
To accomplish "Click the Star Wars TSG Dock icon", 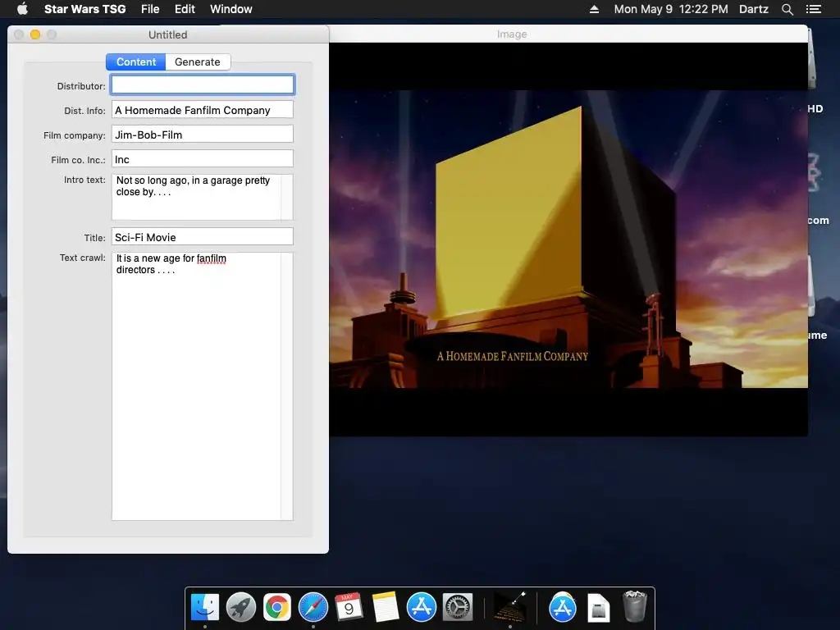I will point(509,608).
